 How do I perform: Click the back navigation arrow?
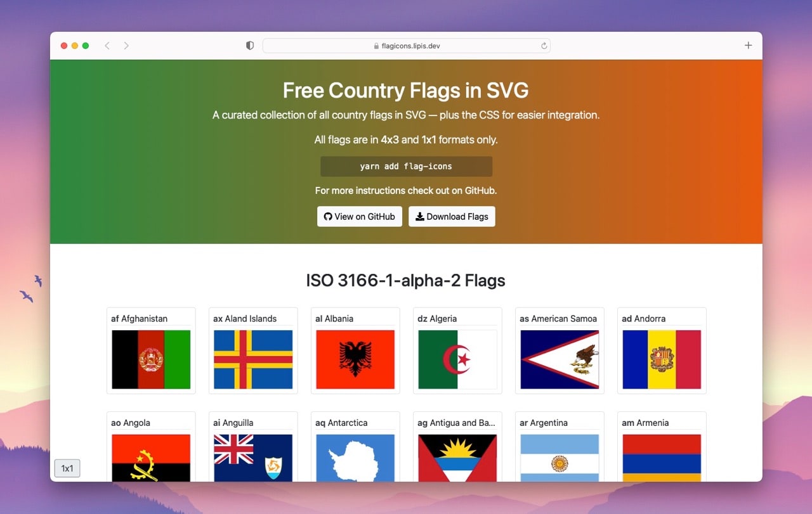pyautogui.click(x=107, y=46)
